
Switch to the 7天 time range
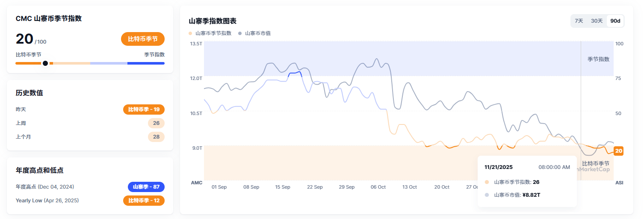click(x=579, y=21)
